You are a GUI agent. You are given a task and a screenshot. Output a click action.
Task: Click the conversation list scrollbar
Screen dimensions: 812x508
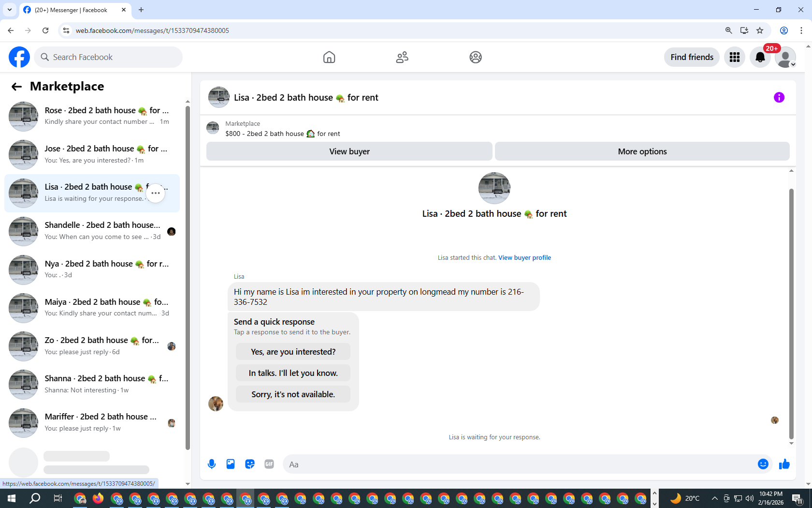click(188, 277)
